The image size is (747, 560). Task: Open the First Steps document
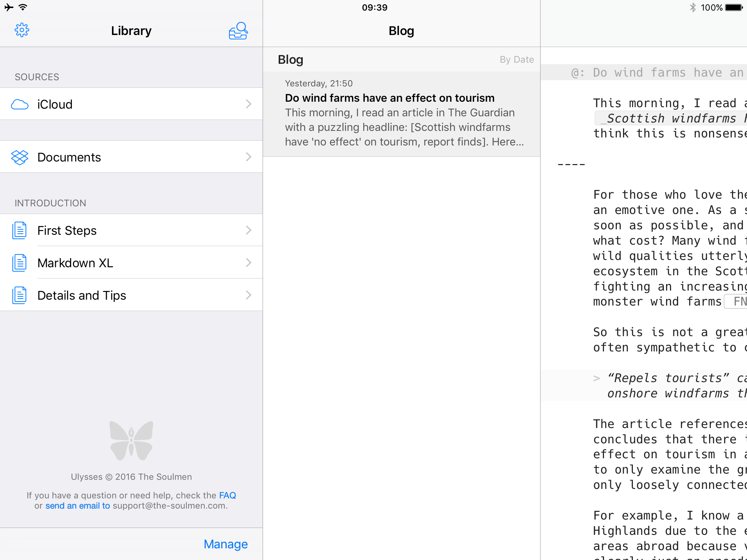[131, 230]
